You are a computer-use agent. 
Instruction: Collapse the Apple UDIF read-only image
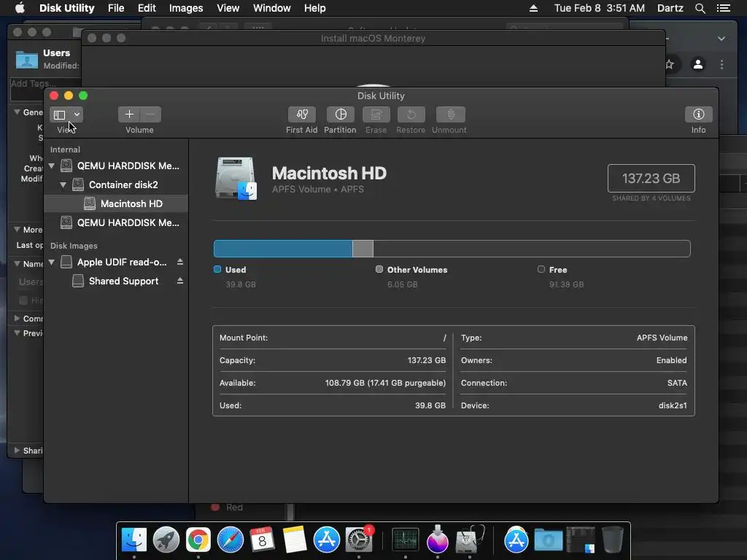pyautogui.click(x=52, y=262)
